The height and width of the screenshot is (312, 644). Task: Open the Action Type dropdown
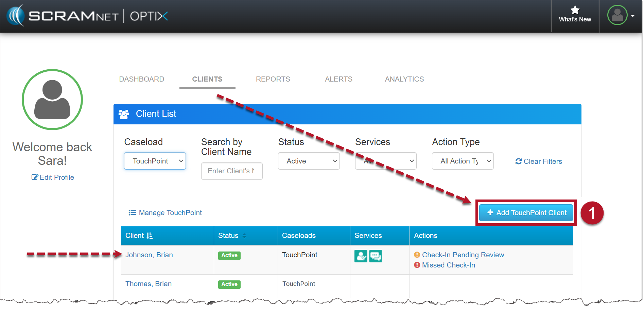463,161
